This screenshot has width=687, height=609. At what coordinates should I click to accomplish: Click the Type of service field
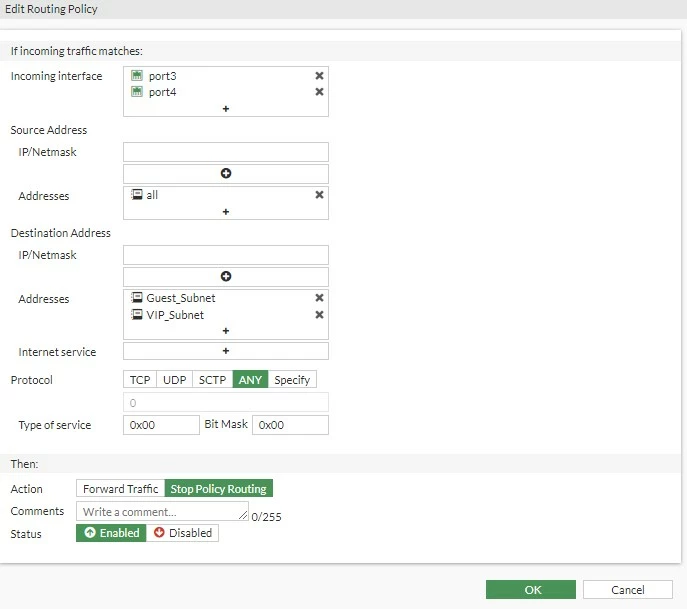(x=161, y=425)
